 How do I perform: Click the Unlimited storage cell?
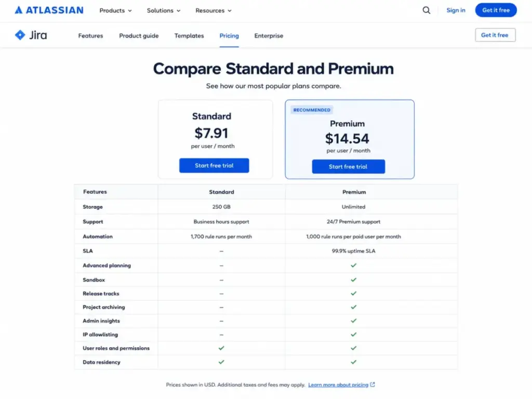coord(353,207)
